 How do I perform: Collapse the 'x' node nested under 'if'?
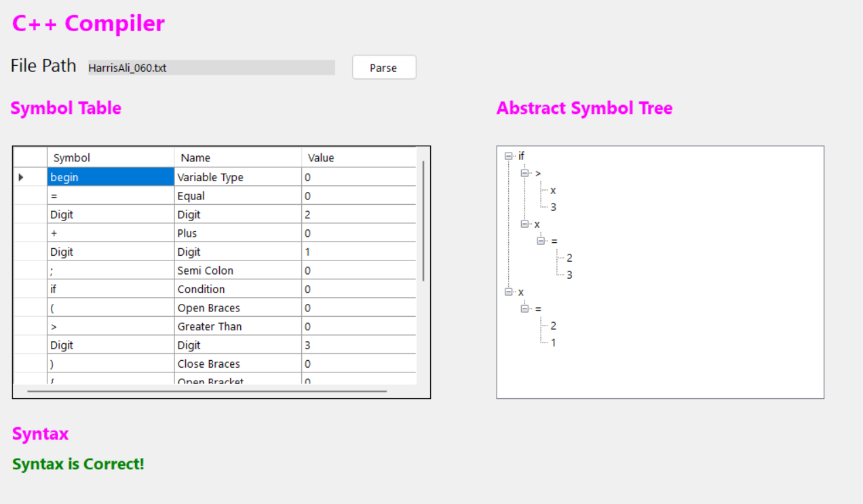[x=524, y=224]
